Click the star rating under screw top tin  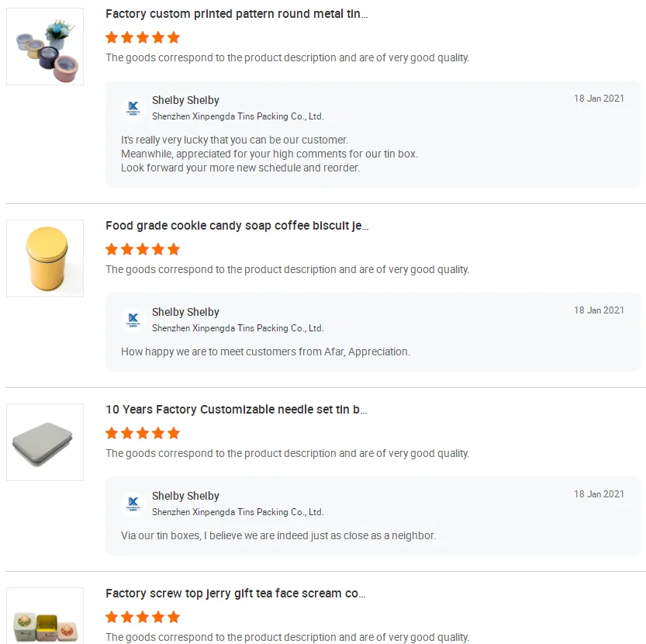(143, 617)
